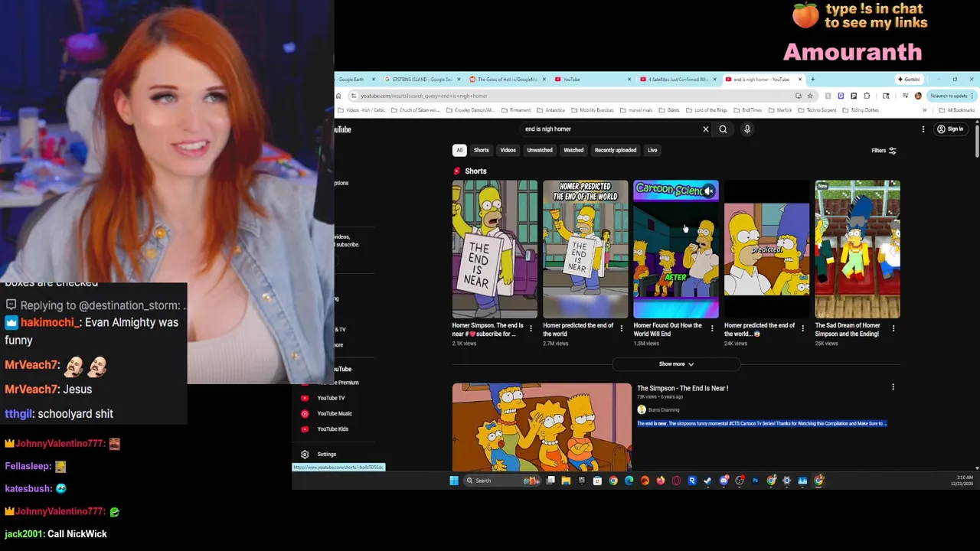Open options menu for 'Homer Simpson. The end is near' short
This screenshot has height=551, width=980.
pos(531,328)
